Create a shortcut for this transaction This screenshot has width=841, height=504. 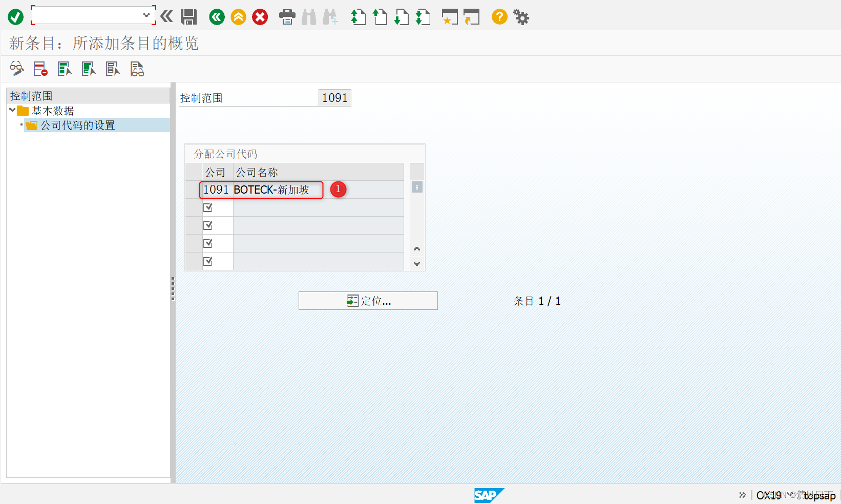click(450, 17)
